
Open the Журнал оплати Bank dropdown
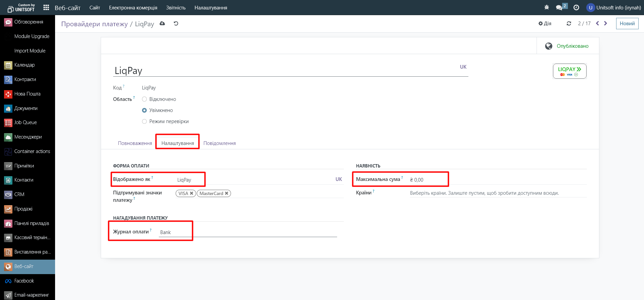tap(247, 232)
